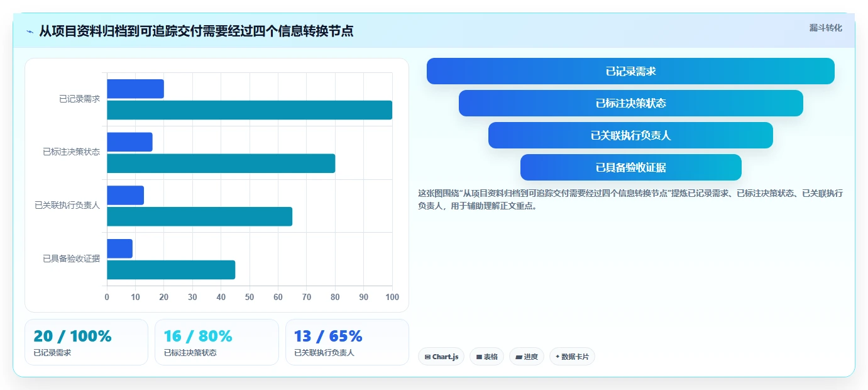Click the 表格 tag chip
Image resolution: width=868 pixels, height=390 pixels.
pyautogui.click(x=486, y=357)
